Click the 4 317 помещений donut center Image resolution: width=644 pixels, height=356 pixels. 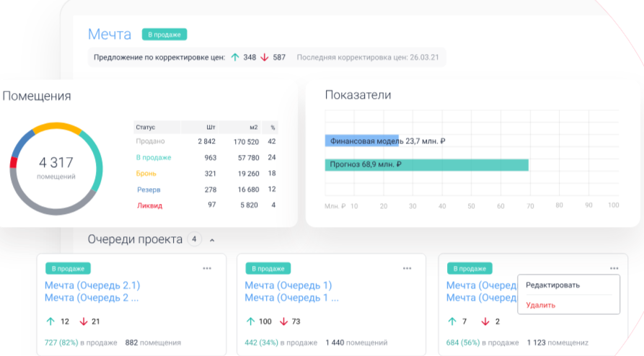click(x=56, y=169)
